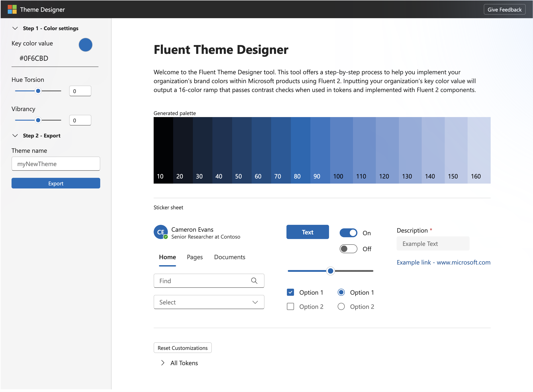Click the Generated palette label
This screenshot has height=392, width=533.
(x=175, y=113)
